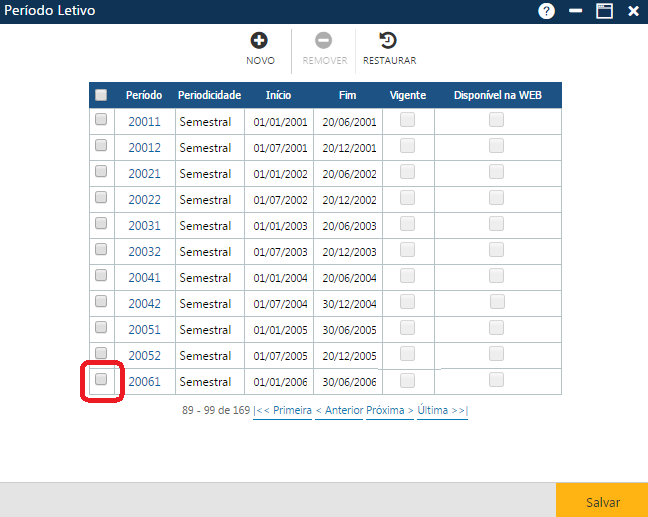Tick the row checkbox for period 20032
This screenshot has width=648, height=517.
101,250
